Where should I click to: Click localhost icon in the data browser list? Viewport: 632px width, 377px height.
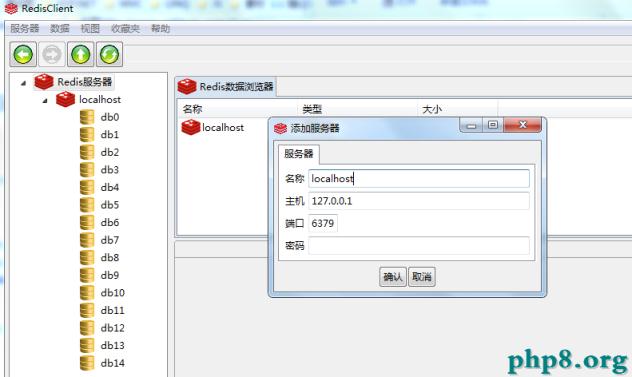click(x=191, y=127)
